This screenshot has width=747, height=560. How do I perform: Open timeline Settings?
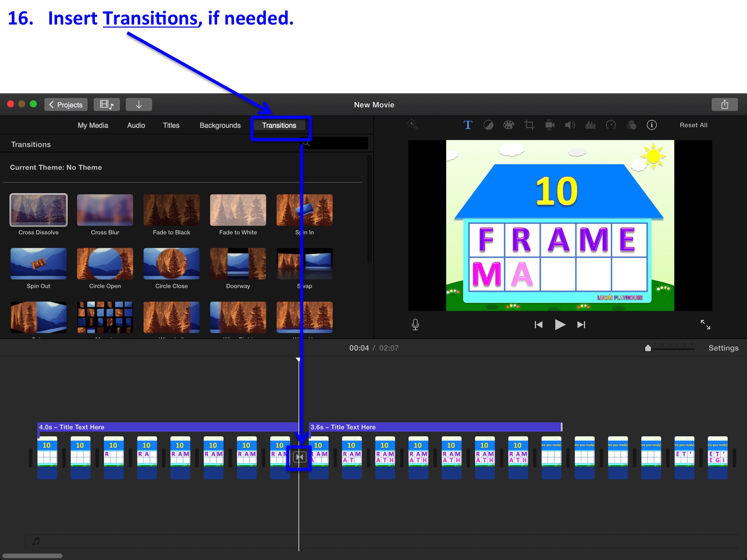tap(723, 348)
